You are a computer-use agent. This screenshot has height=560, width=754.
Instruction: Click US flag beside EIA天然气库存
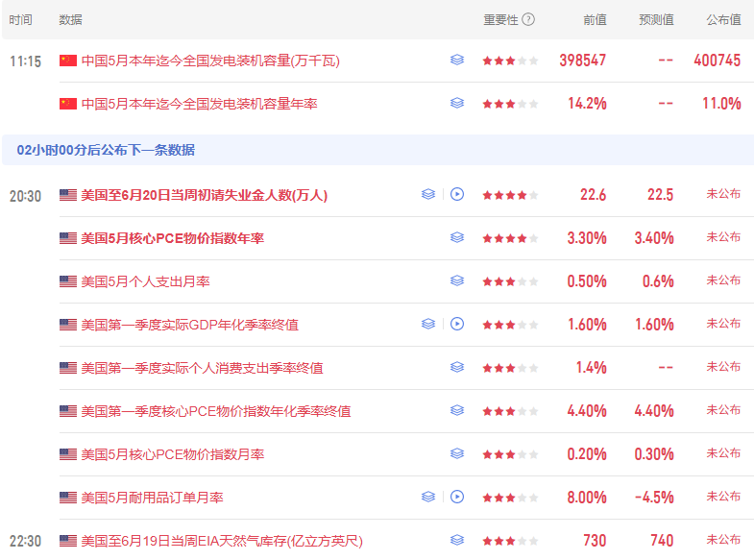point(68,541)
